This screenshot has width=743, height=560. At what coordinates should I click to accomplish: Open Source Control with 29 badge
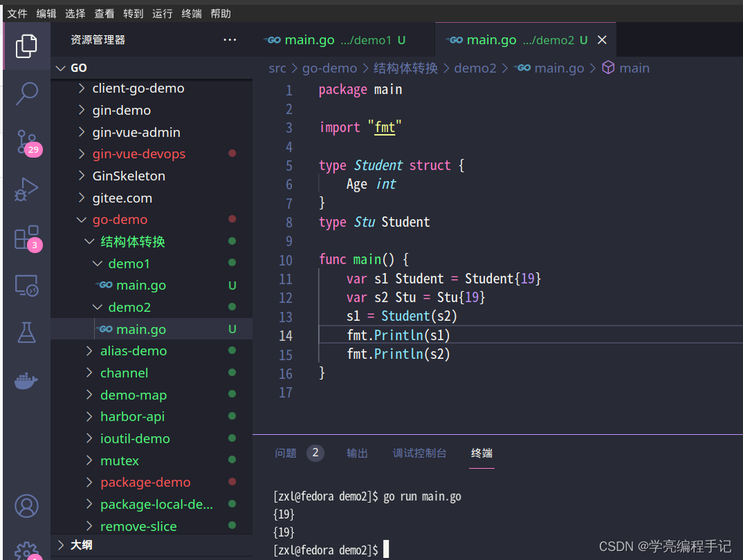[28, 142]
